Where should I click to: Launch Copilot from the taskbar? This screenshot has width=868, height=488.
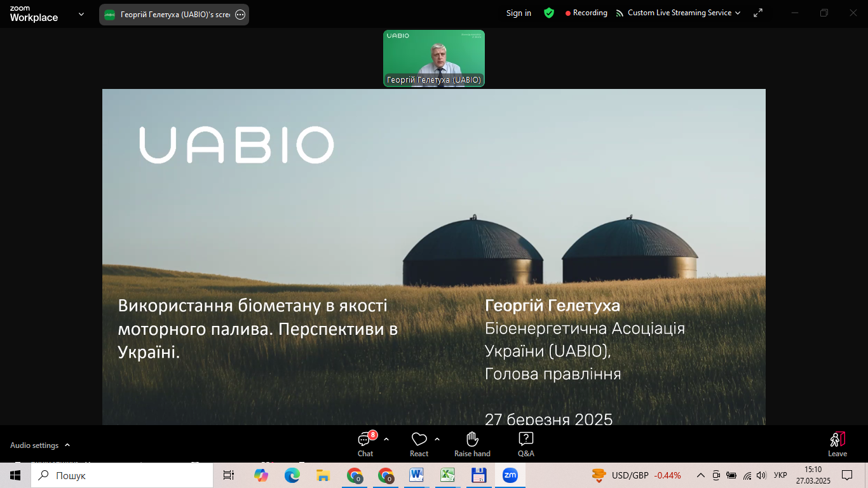pos(261,475)
